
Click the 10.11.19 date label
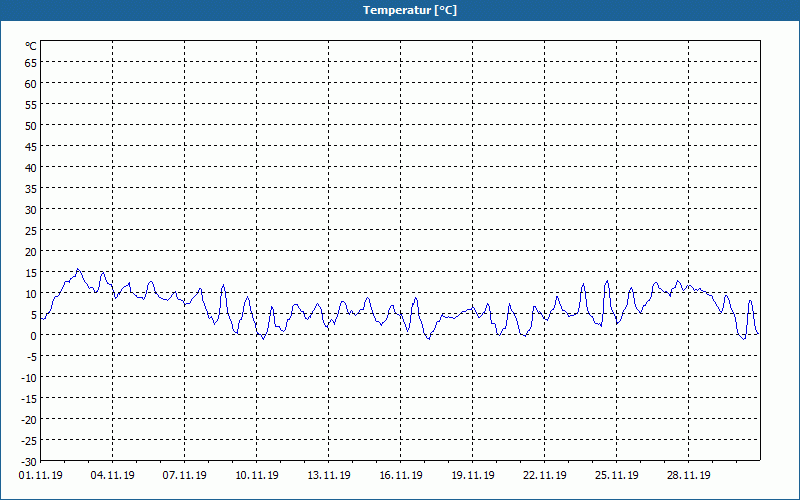pyautogui.click(x=257, y=475)
